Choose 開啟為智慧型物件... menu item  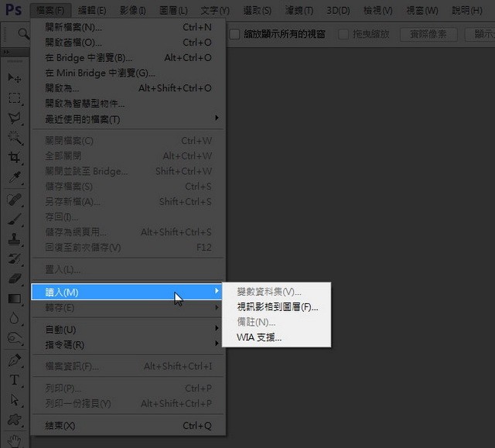coord(128,103)
